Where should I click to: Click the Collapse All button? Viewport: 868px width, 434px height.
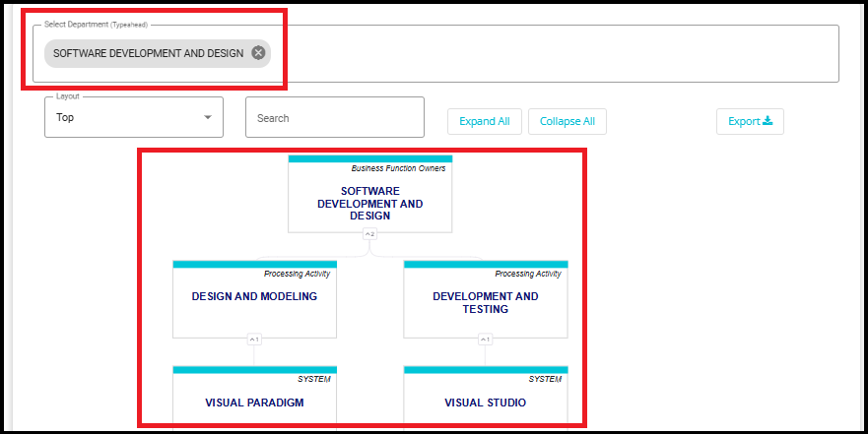tap(567, 122)
